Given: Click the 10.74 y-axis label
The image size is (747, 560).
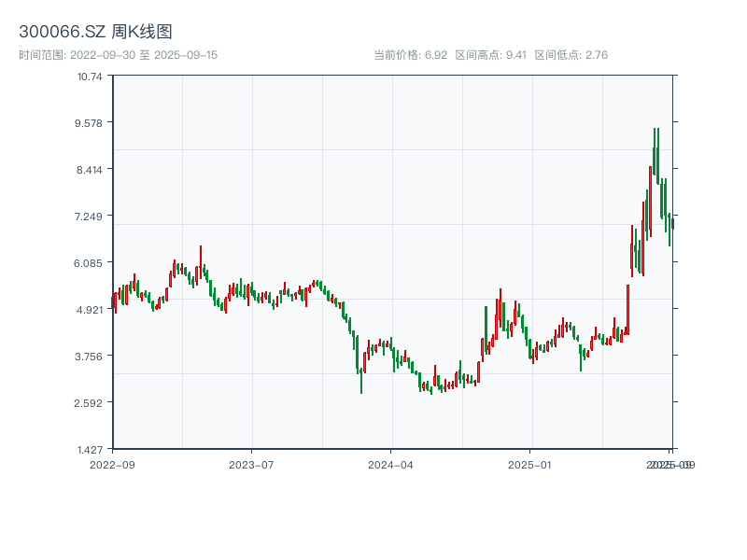Looking at the screenshot, I should click(x=91, y=77).
